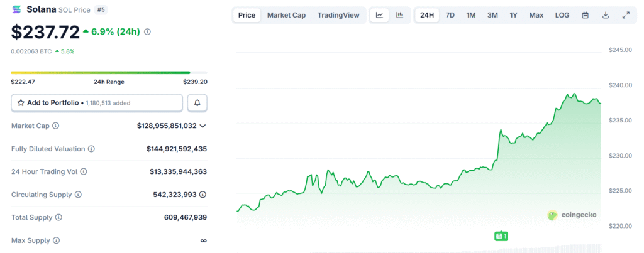Click Market Cap info icon
Screen dimensions: 644x253
(x=56, y=126)
